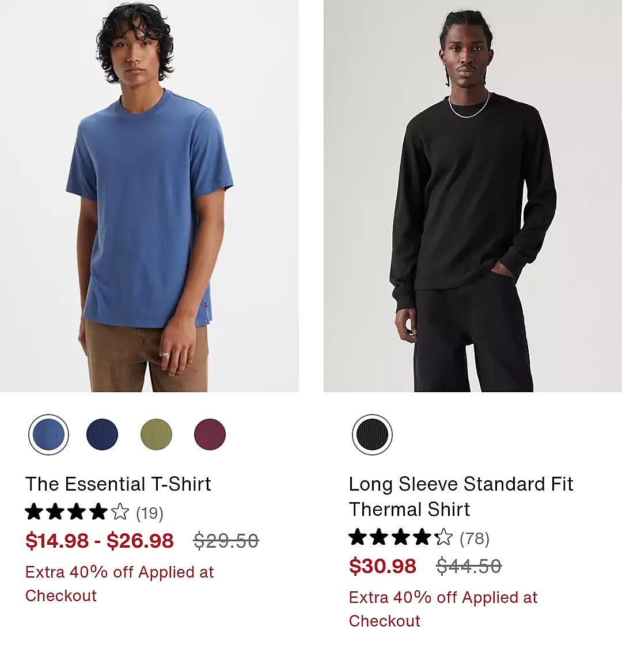The width and height of the screenshot is (622, 672).
Task: Open the 19 reviews count
Action: click(150, 512)
